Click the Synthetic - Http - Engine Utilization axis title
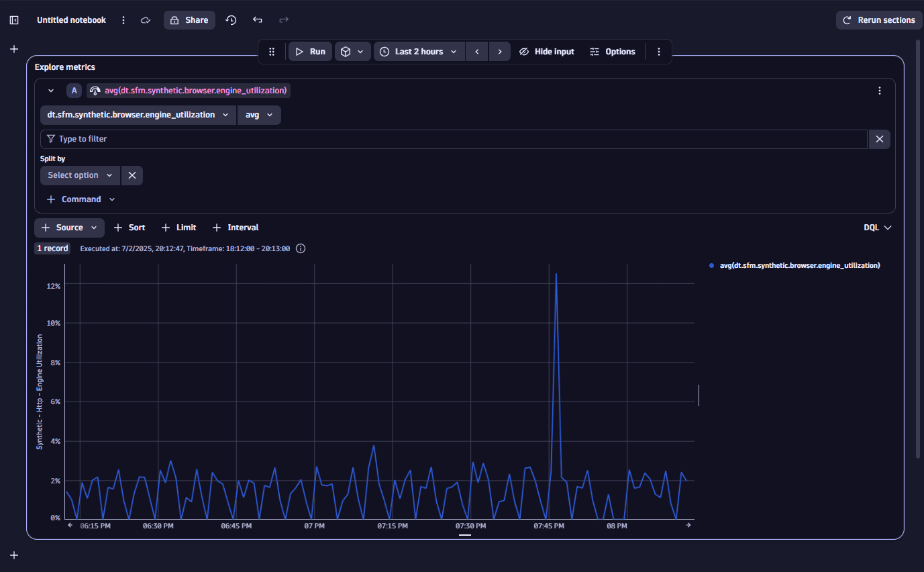924x572 pixels. pyautogui.click(x=40, y=392)
